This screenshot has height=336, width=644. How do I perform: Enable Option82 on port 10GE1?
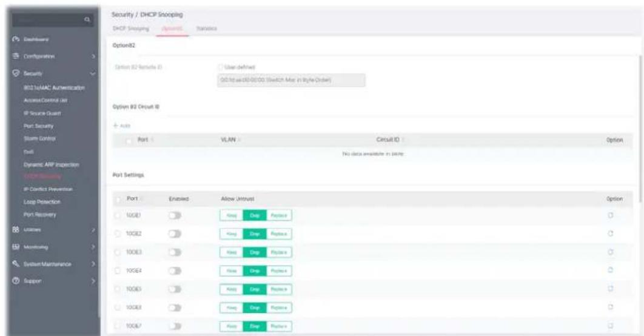click(x=175, y=215)
